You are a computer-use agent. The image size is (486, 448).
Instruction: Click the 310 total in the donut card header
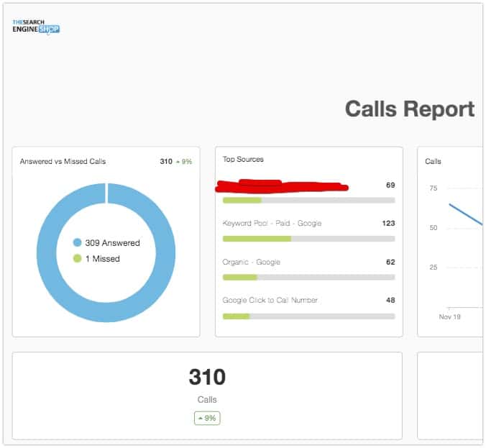[166, 162]
